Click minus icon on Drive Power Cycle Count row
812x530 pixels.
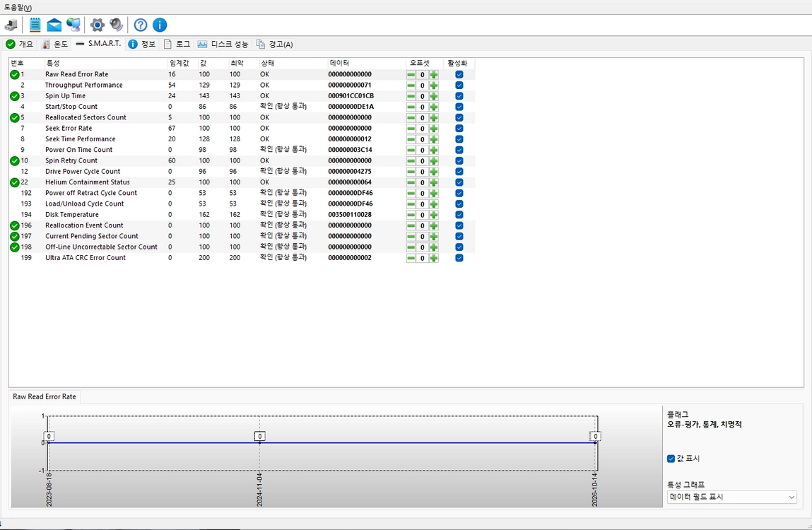(411, 172)
